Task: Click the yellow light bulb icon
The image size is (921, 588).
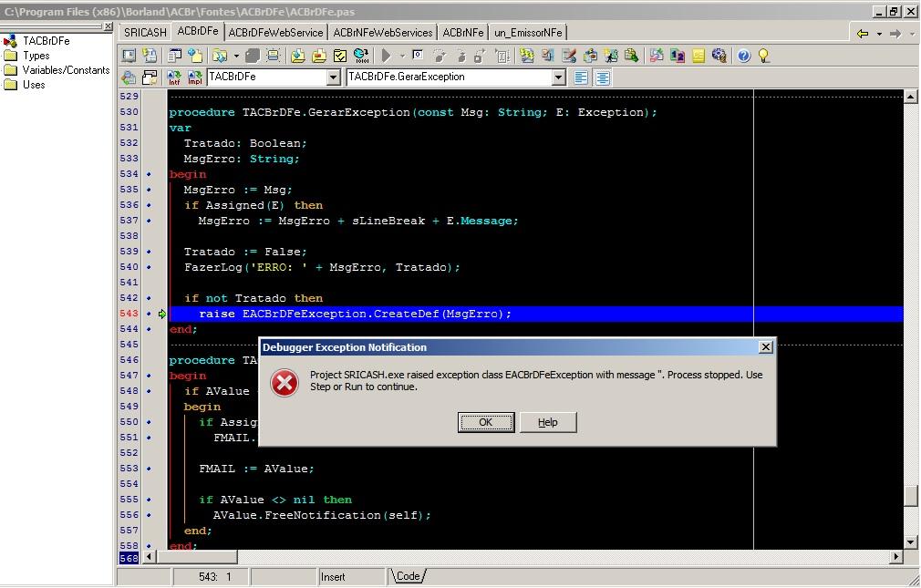Action: tap(763, 56)
